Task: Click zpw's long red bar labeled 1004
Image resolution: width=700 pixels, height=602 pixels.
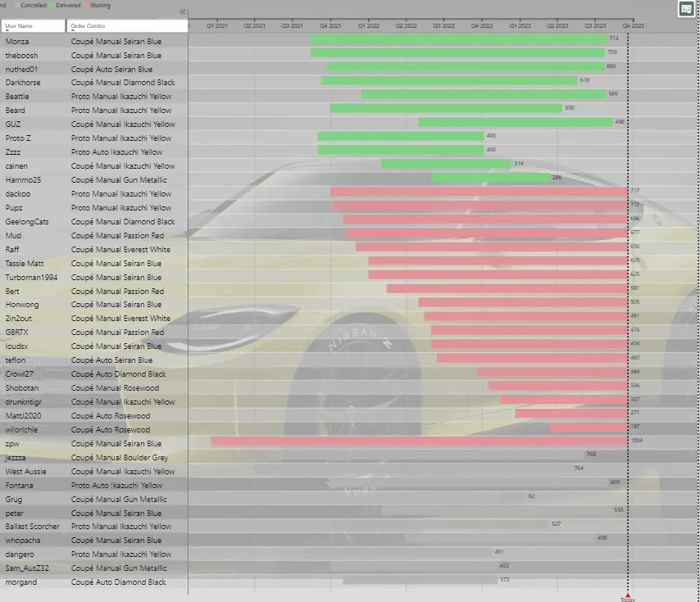Action: pos(419,441)
